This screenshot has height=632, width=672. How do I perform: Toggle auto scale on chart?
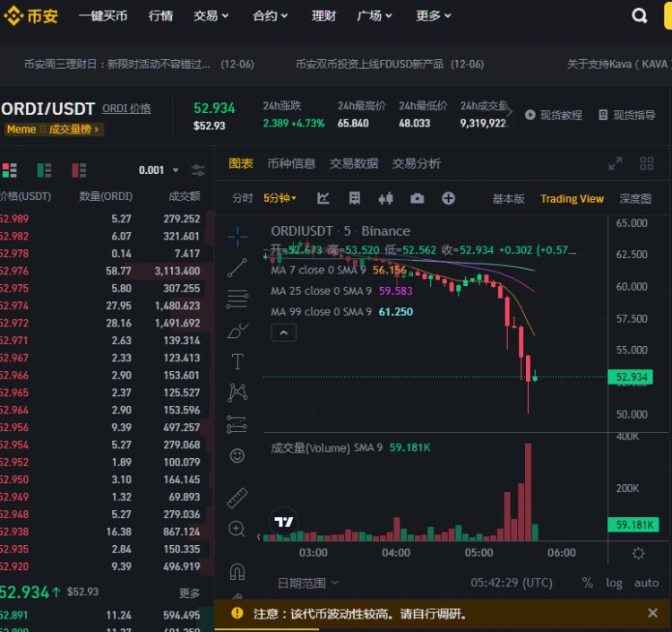click(646, 583)
